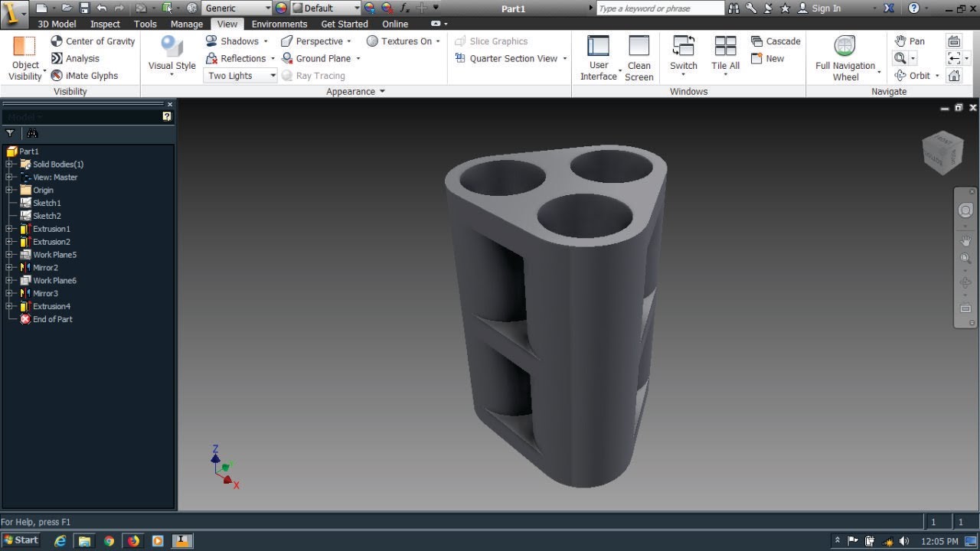Click the Center of Gravity icon
980x551 pixels.
coord(57,41)
